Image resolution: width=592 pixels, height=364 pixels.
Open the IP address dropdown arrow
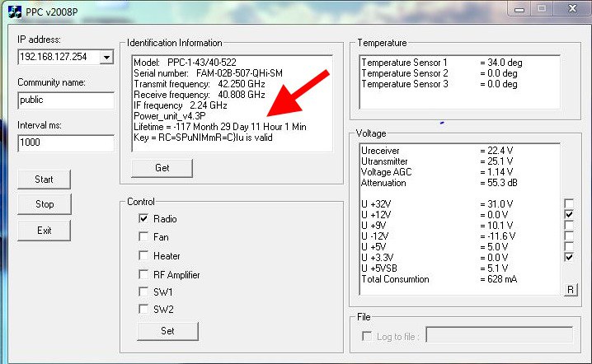tap(106, 57)
